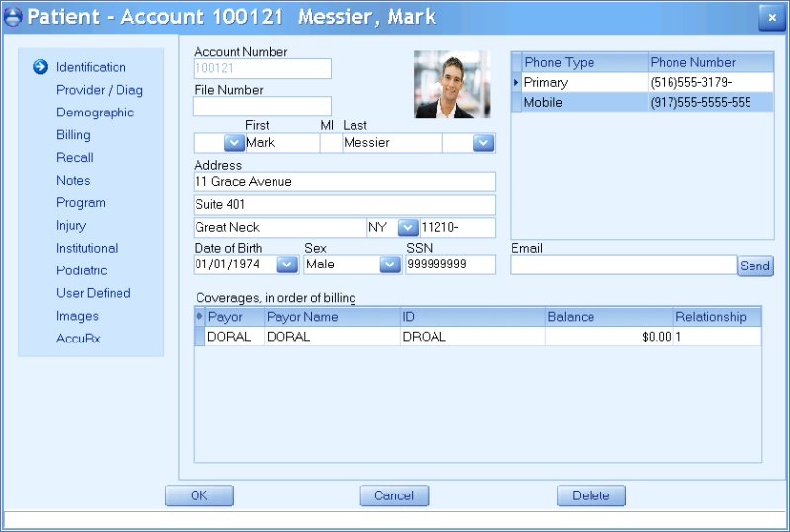790x532 pixels.
Task: Click the patient application icon in title bar
Action: 13,17
